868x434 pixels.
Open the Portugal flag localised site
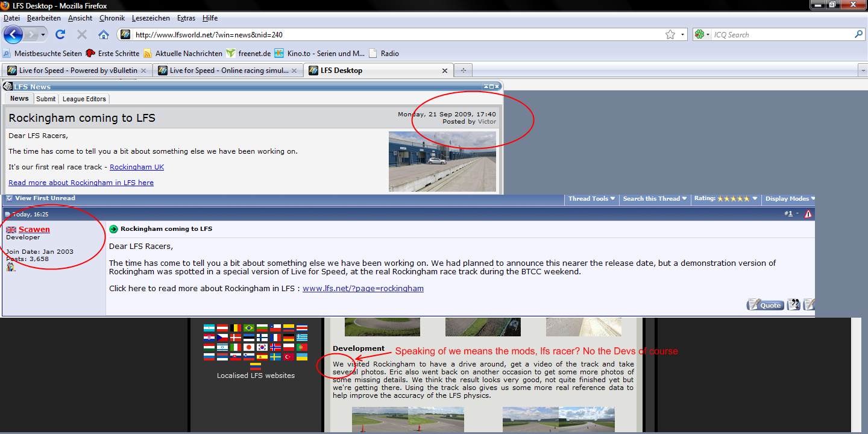pos(301,348)
